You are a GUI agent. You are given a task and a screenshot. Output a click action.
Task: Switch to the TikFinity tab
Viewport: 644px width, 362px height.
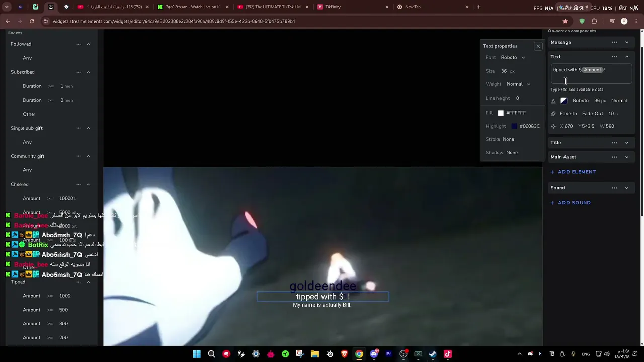[x=352, y=7]
